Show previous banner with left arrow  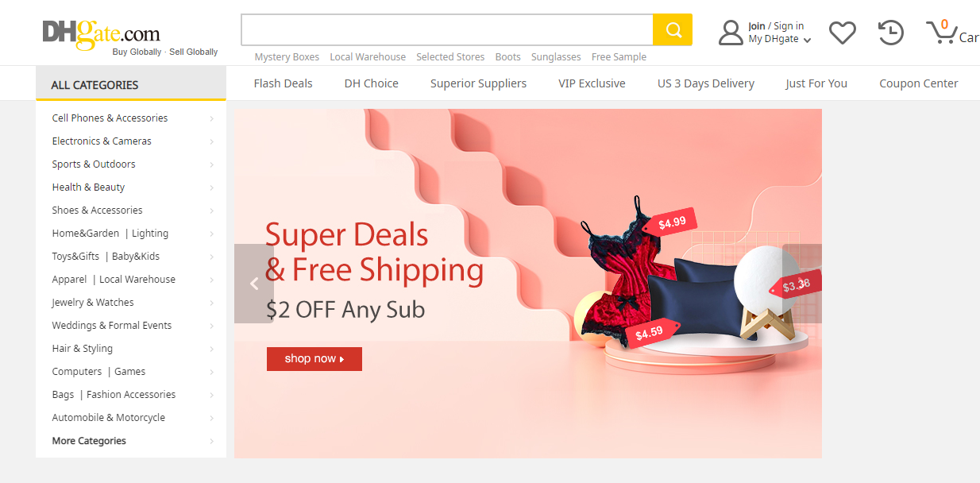254,284
